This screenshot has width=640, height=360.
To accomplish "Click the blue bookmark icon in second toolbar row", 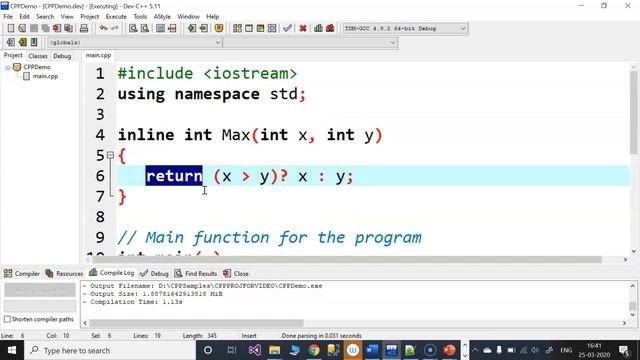I will click(x=34, y=42).
